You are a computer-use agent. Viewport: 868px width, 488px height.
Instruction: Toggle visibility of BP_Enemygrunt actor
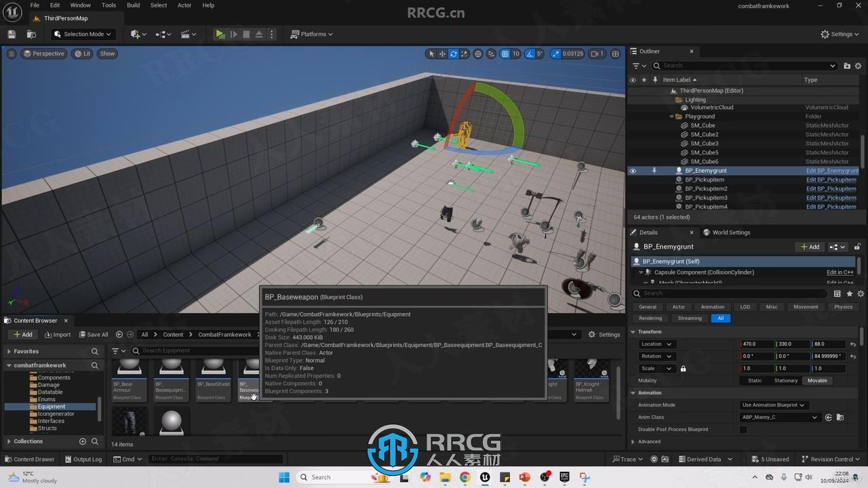633,171
